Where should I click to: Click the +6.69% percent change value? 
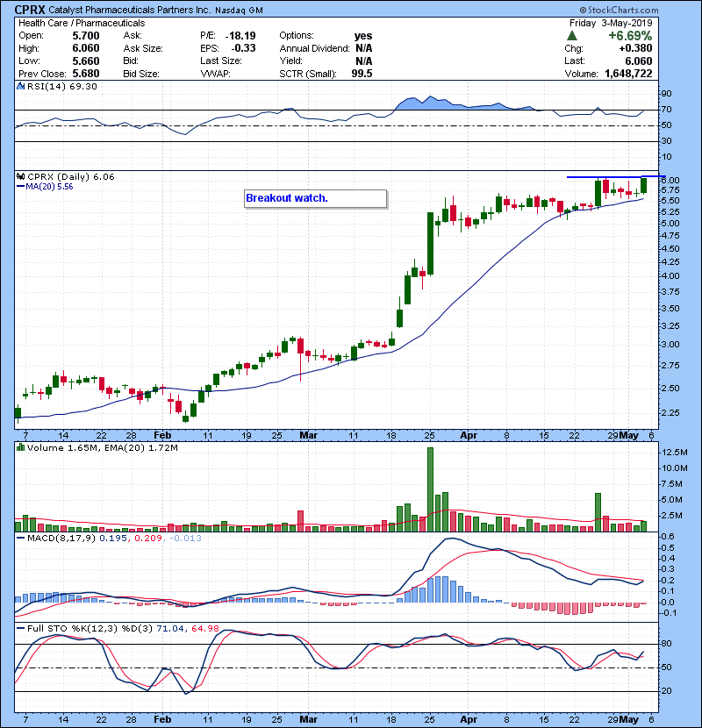[630, 36]
